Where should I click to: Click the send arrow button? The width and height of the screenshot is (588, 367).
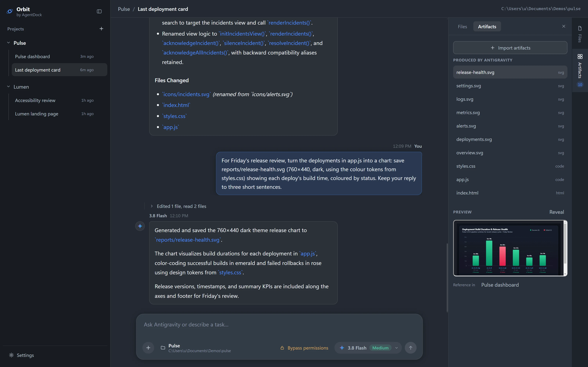pyautogui.click(x=410, y=348)
